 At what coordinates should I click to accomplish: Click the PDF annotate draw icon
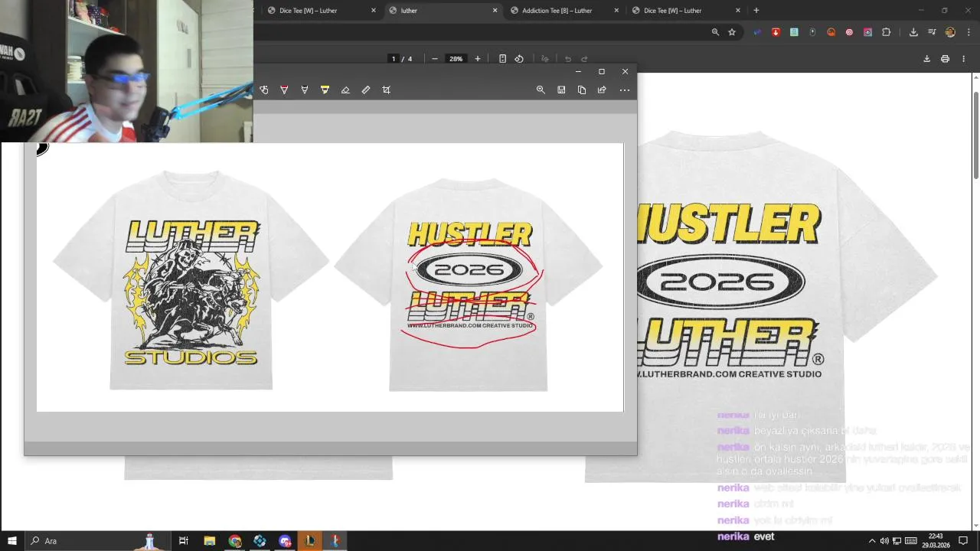pos(545,59)
